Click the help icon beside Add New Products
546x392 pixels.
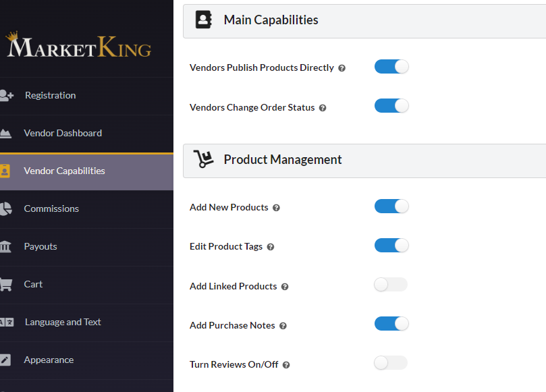pyautogui.click(x=276, y=208)
